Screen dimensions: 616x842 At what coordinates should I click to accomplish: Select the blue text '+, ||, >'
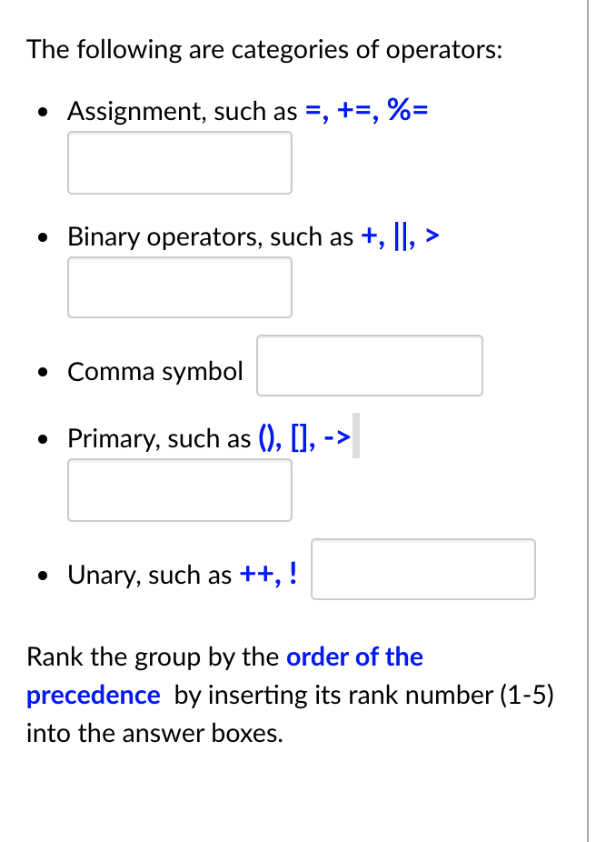coord(400,236)
